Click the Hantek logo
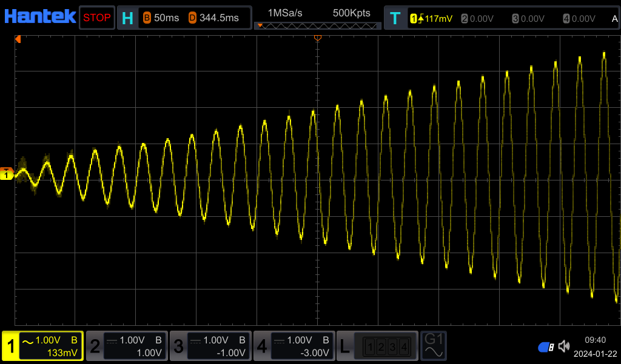621x364 pixels. click(x=40, y=17)
